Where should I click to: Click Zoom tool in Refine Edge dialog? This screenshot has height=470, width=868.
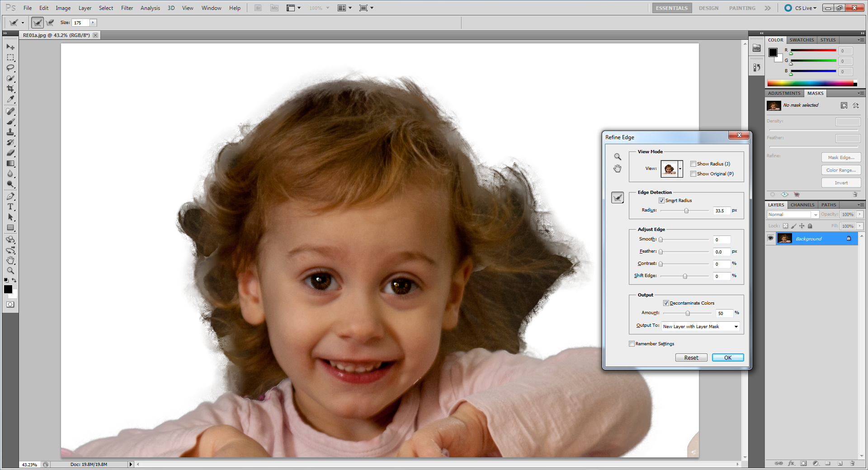[x=618, y=157]
